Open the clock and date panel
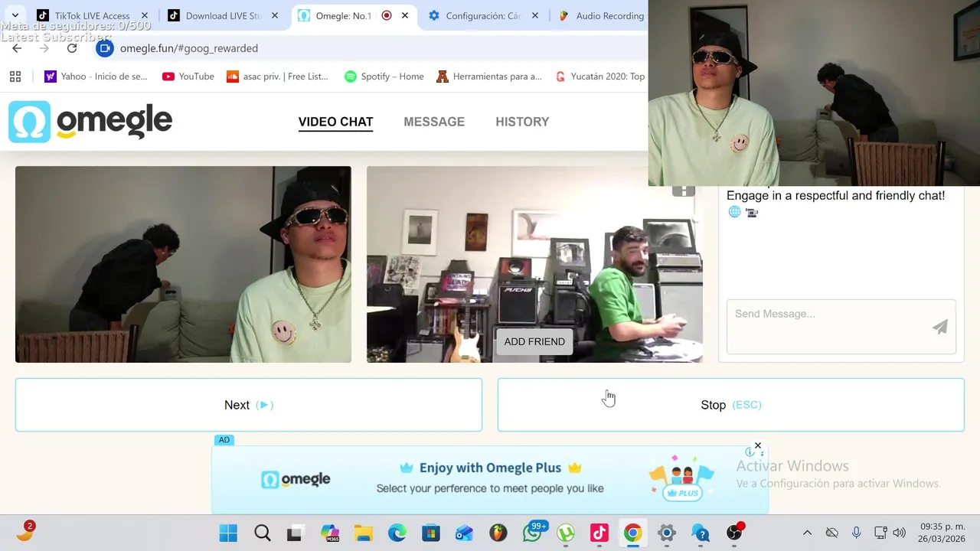The height and width of the screenshot is (551, 980). pos(942,533)
